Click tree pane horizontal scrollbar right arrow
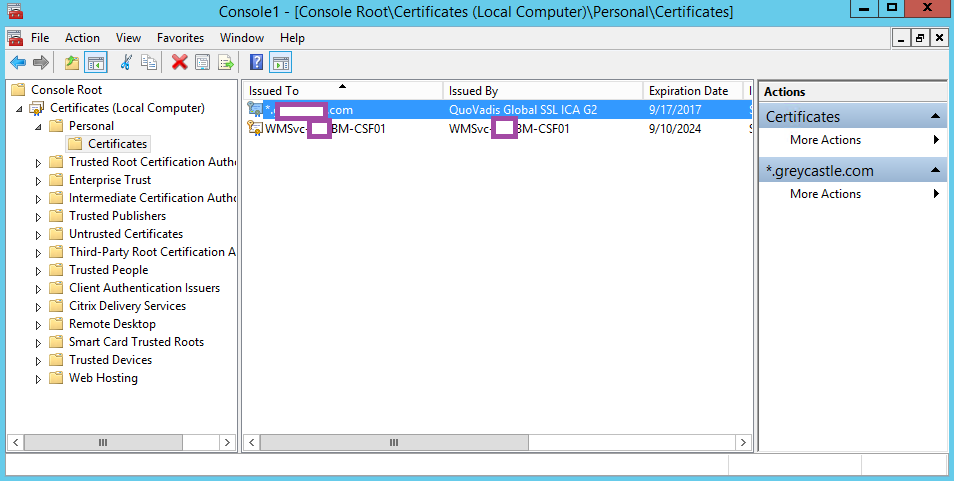The image size is (954, 481). tap(228, 442)
